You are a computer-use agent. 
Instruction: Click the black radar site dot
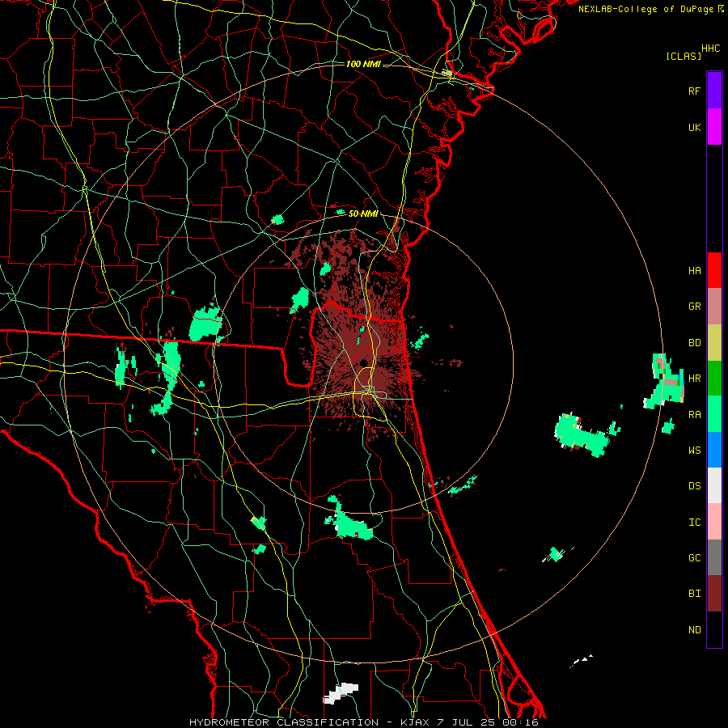364,362
